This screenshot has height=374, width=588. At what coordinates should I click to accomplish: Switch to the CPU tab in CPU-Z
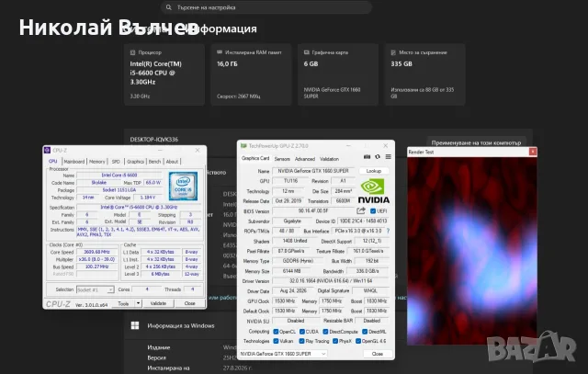[x=53, y=162]
